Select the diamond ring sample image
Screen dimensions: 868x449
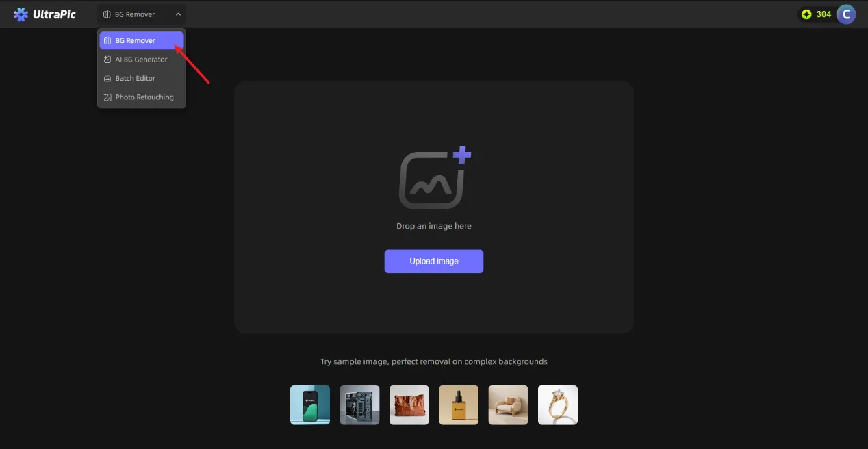[557, 405]
